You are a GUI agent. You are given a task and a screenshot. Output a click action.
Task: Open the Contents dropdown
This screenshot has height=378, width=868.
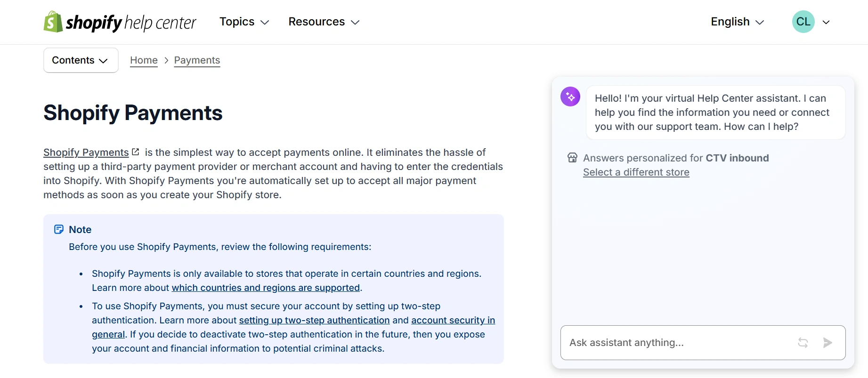click(81, 60)
